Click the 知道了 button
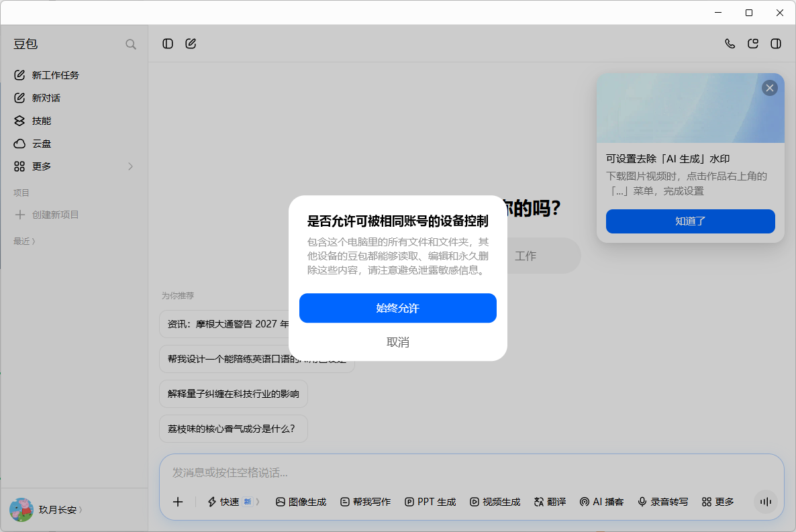The height and width of the screenshot is (532, 796). [691, 221]
